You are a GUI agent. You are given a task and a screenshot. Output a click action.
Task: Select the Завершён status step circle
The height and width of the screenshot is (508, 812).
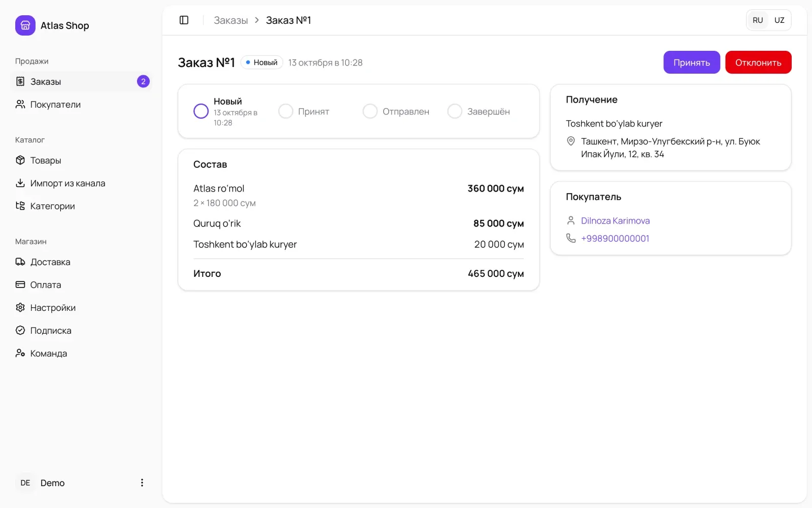point(455,111)
